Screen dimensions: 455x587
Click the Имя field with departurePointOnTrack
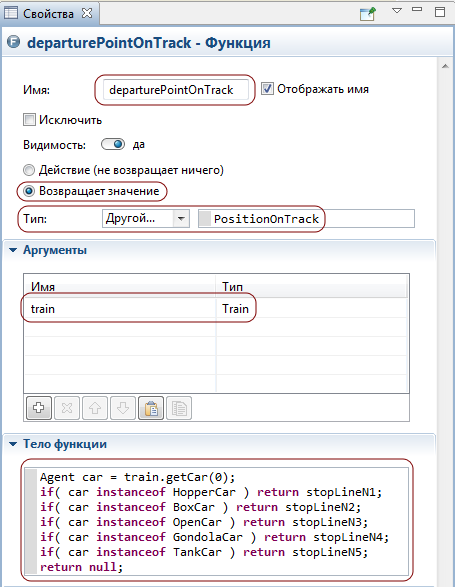(175, 90)
